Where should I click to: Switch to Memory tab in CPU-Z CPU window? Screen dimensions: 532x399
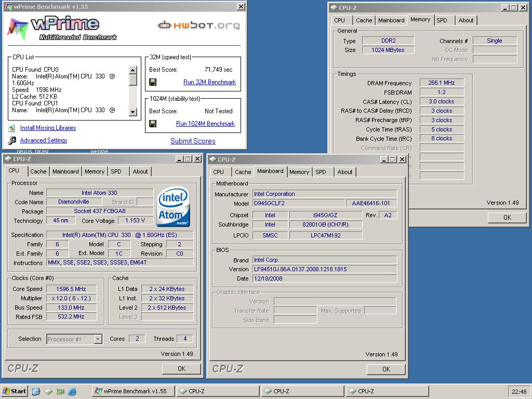click(95, 171)
